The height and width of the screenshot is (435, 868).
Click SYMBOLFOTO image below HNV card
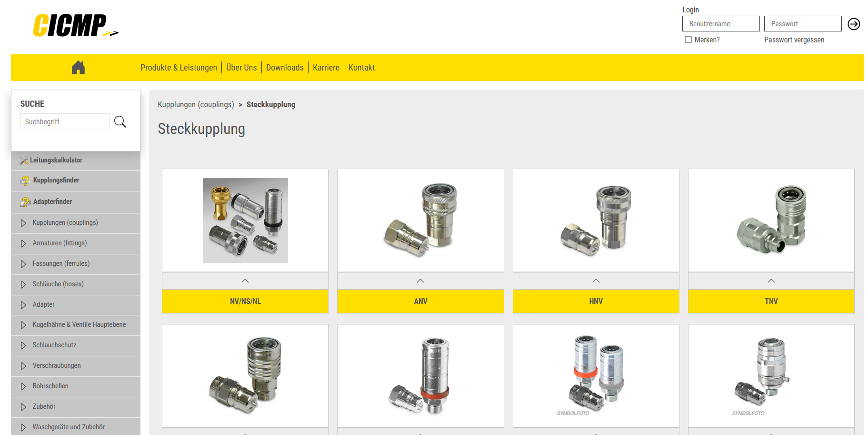click(x=596, y=375)
